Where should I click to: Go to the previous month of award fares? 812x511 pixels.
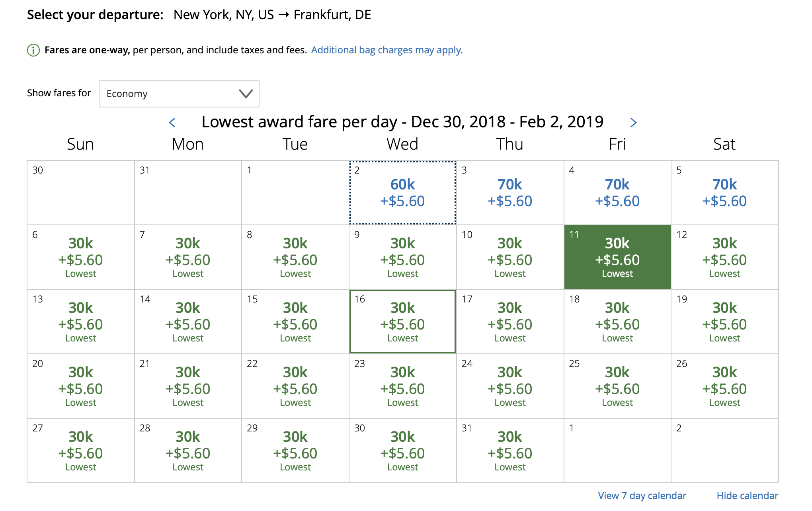[172, 123]
